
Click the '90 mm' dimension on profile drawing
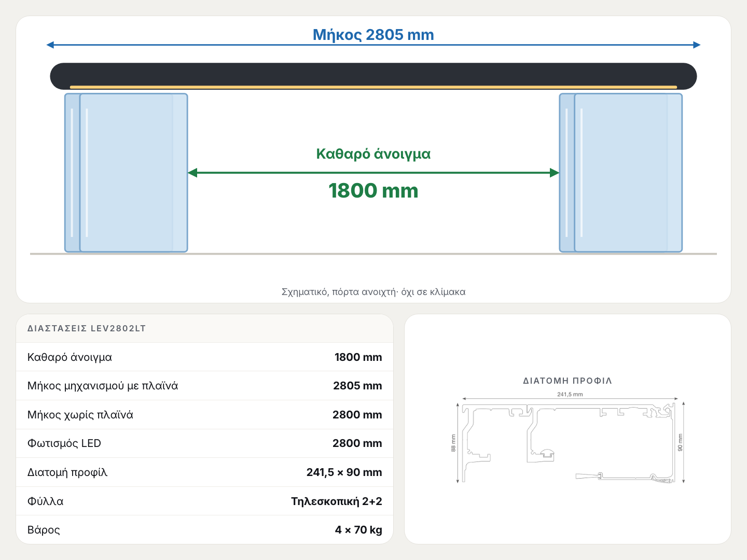tap(681, 442)
